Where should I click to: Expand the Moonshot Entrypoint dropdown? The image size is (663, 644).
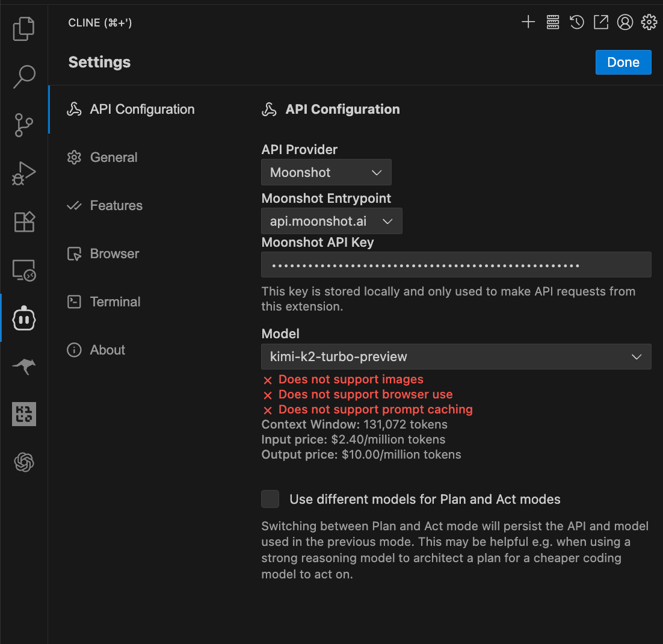click(331, 221)
